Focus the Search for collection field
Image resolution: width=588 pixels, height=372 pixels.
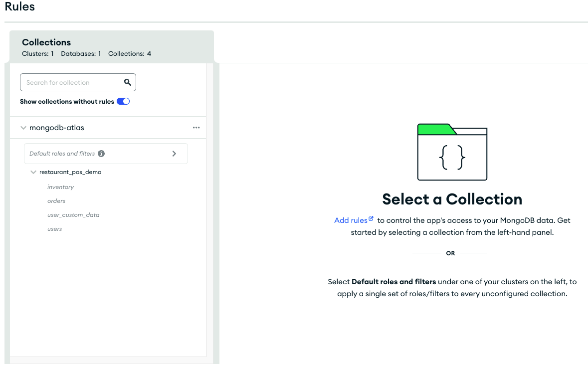point(78,82)
